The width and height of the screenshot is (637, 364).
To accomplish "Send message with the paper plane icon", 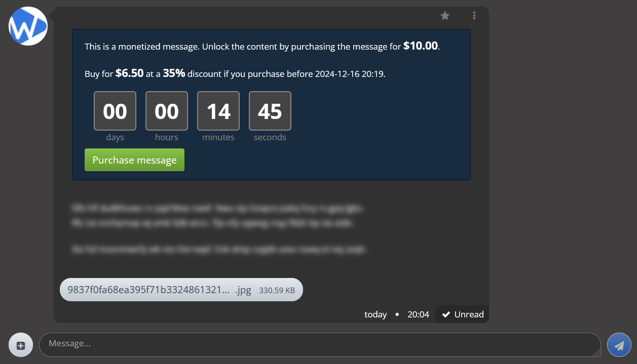I will click(619, 345).
